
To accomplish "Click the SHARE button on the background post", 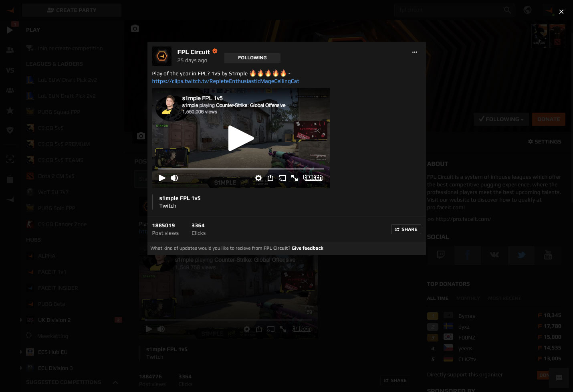I will coord(395,380).
